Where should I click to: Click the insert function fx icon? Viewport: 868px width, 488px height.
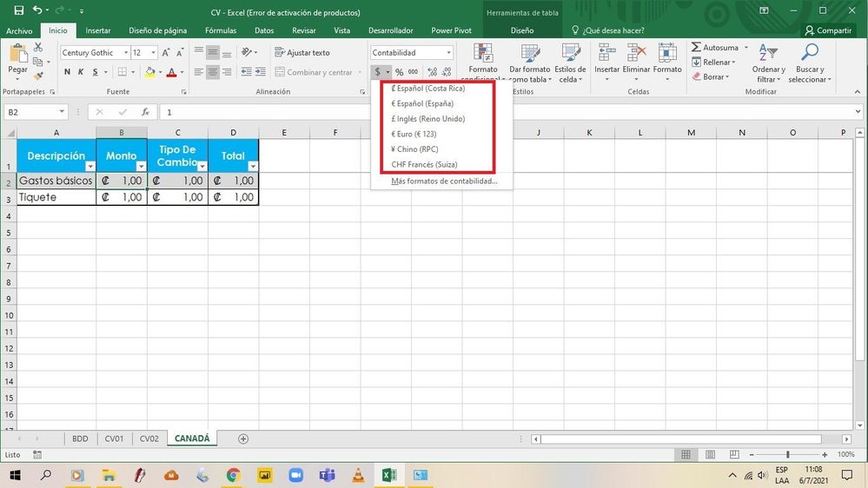[x=146, y=112]
